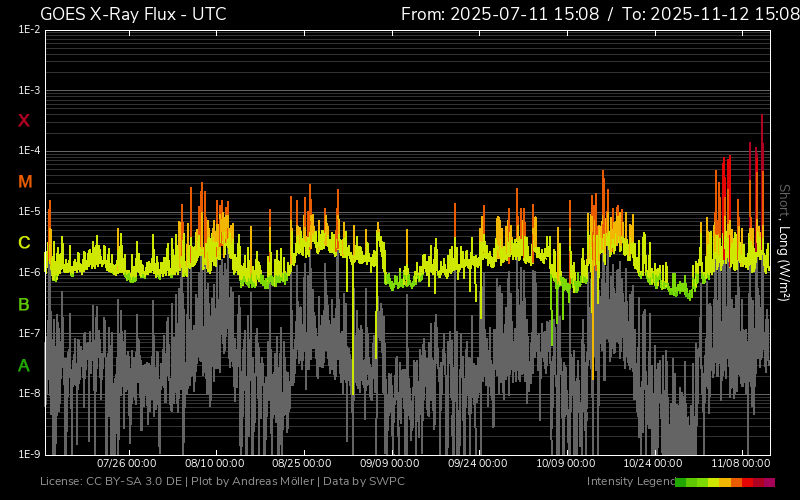Click the 09/09 00:00 time axis tick

(x=390, y=464)
